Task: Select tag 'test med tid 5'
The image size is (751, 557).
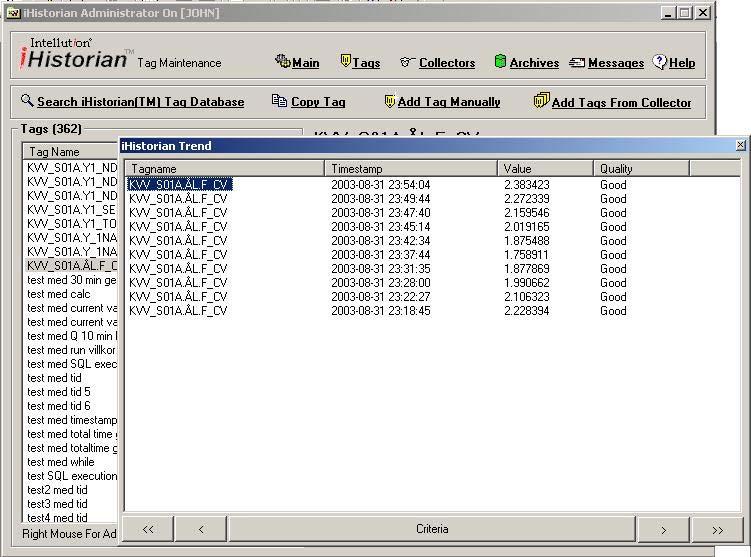Action: click(x=58, y=392)
